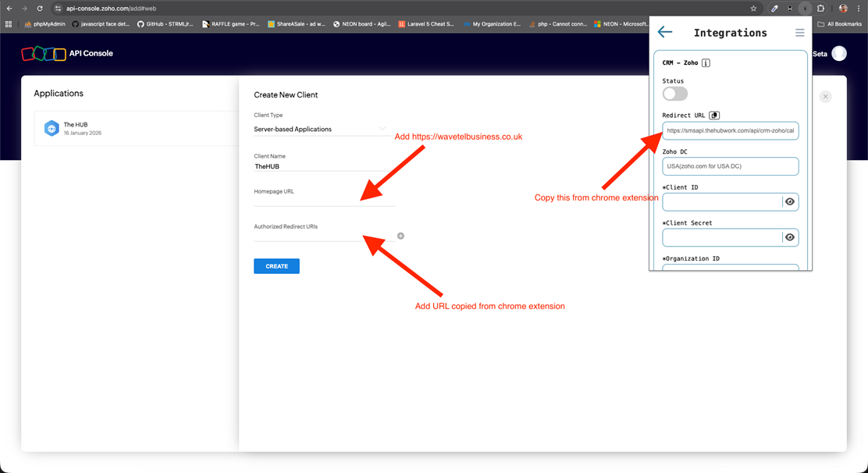Bookmark this page with the star icon
868x473 pixels.
(x=753, y=9)
